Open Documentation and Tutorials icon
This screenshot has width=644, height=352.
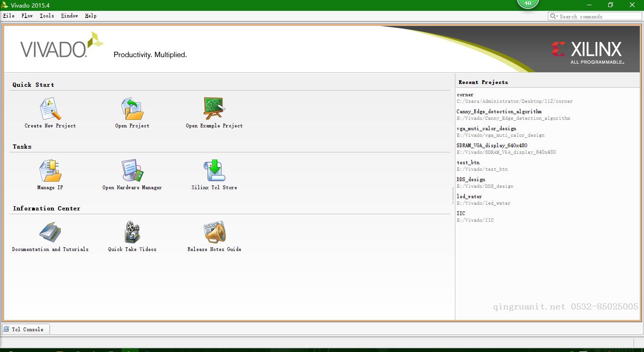50,233
